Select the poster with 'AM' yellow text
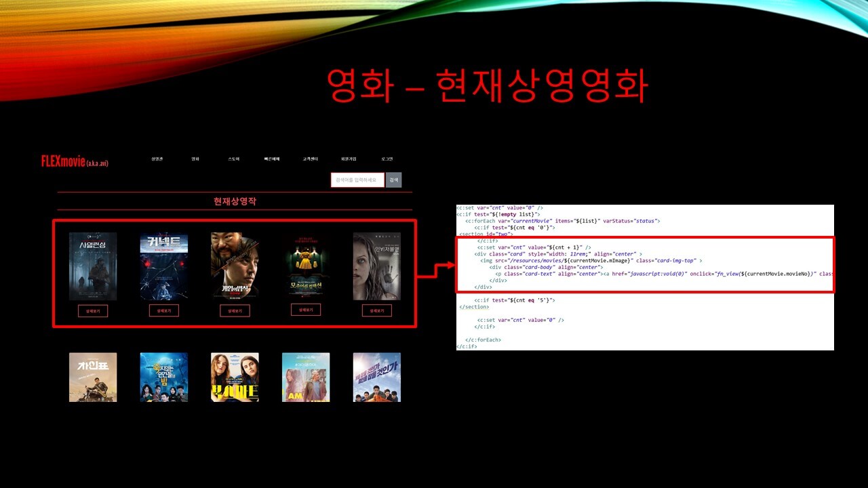 [306, 377]
